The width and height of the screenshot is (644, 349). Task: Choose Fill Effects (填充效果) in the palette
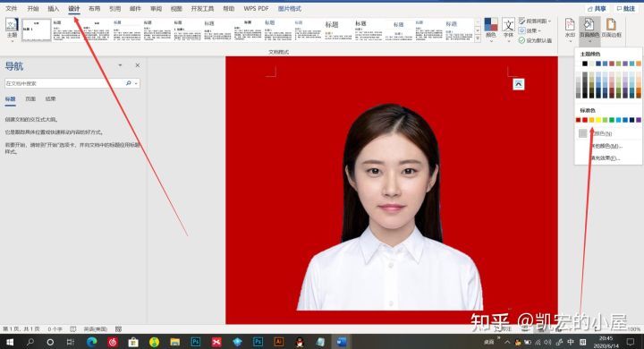pyautogui.click(x=605, y=157)
